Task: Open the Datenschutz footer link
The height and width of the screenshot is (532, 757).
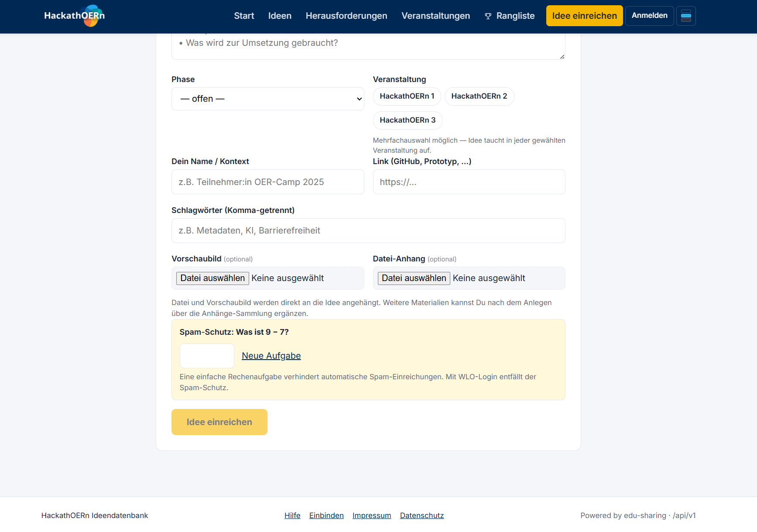Action: pos(422,515)
